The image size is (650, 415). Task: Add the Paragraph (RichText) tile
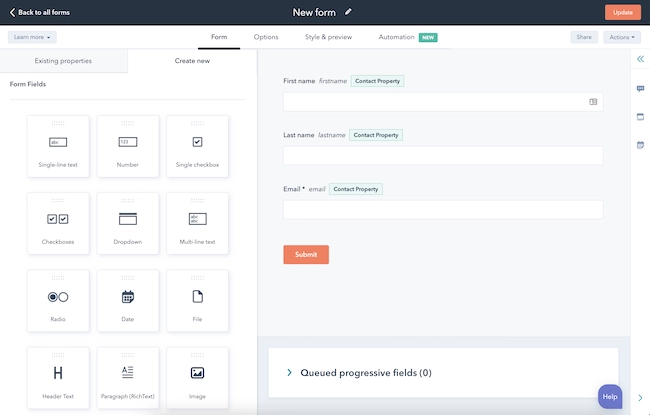(x=128, y=376)
